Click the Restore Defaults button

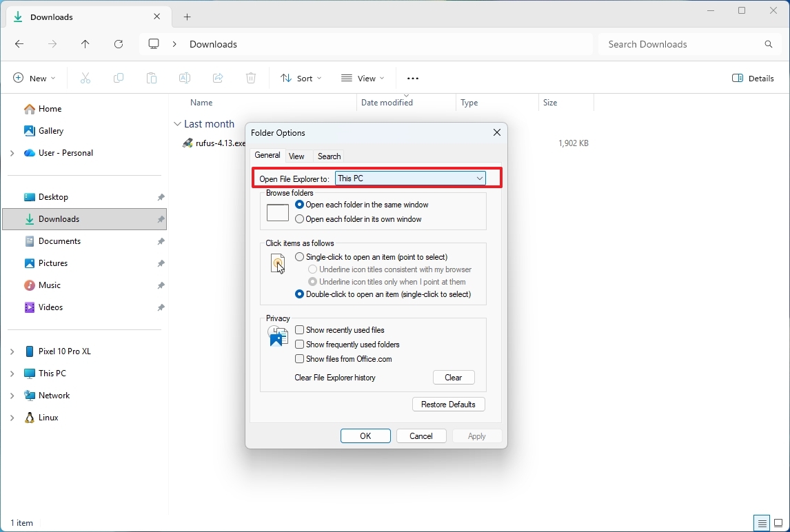pos(448,404)
